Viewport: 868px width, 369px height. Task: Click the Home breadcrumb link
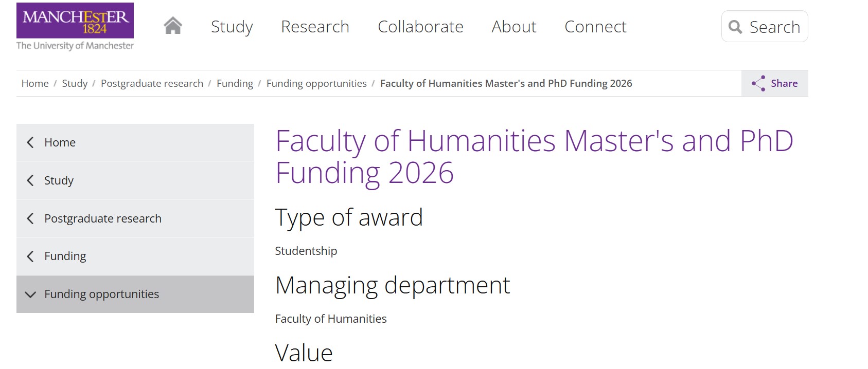tap(34, 83)
